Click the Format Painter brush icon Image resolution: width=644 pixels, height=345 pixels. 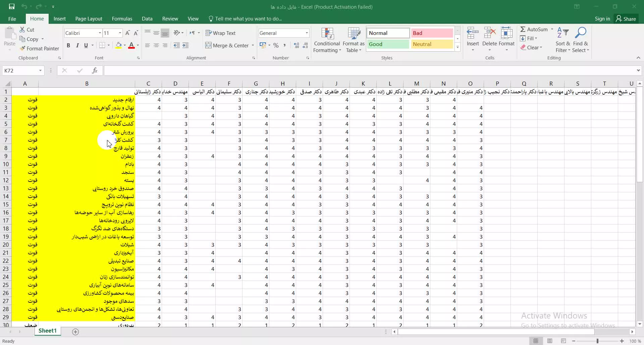pos(22,49)
